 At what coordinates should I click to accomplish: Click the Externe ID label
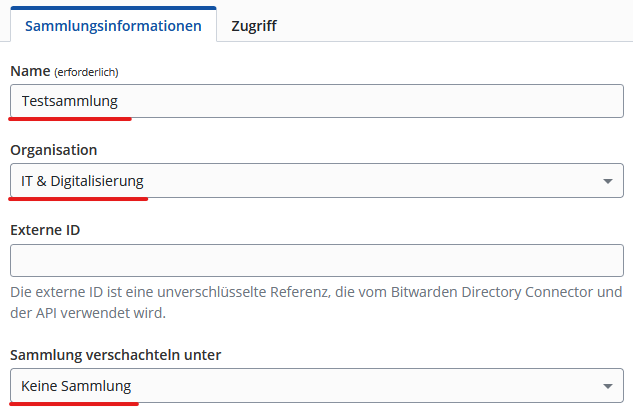click(45, 229)
